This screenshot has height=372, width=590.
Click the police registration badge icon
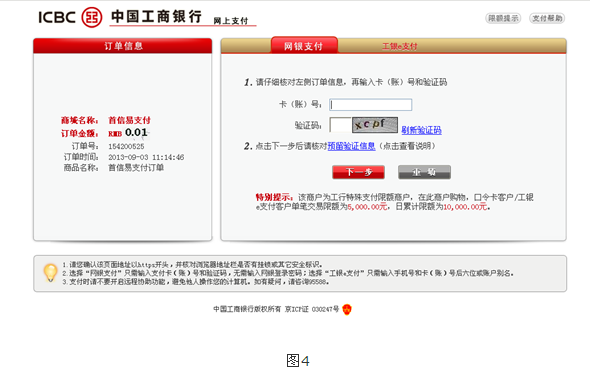tap(347, 309)
